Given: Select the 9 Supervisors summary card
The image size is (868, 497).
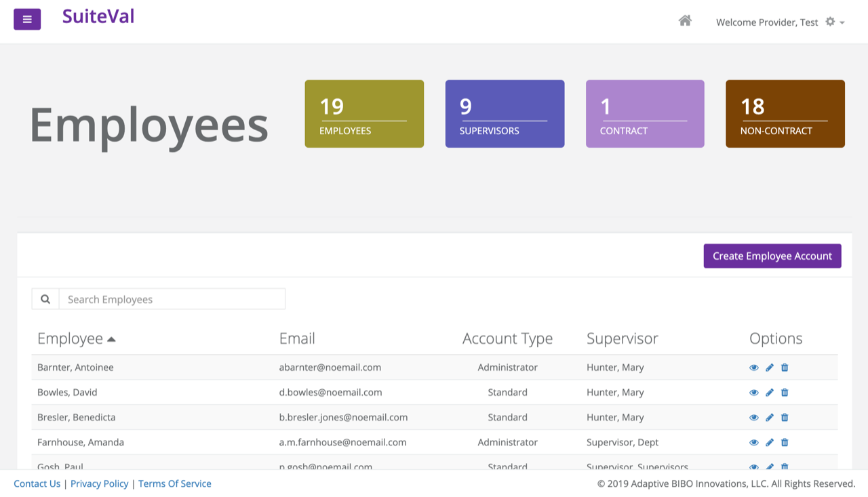Looking at the screenshot, I should [505, 114].
